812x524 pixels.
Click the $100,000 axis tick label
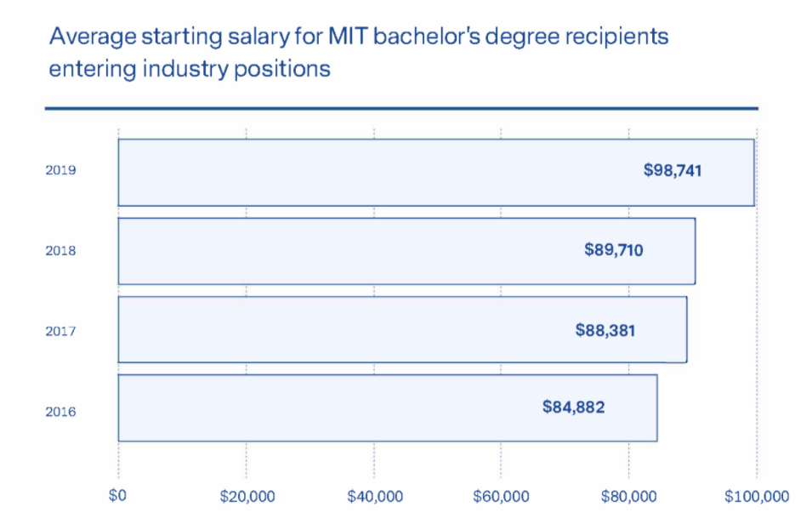755,496
